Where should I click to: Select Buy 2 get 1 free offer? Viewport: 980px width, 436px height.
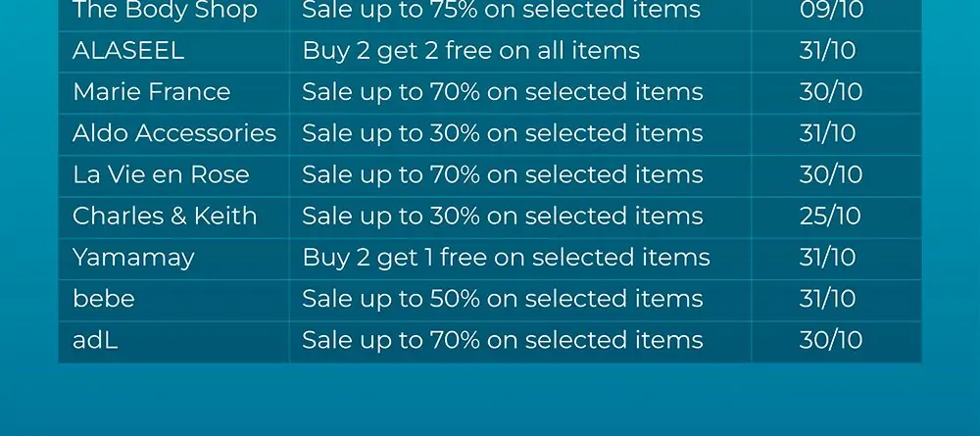507,258
